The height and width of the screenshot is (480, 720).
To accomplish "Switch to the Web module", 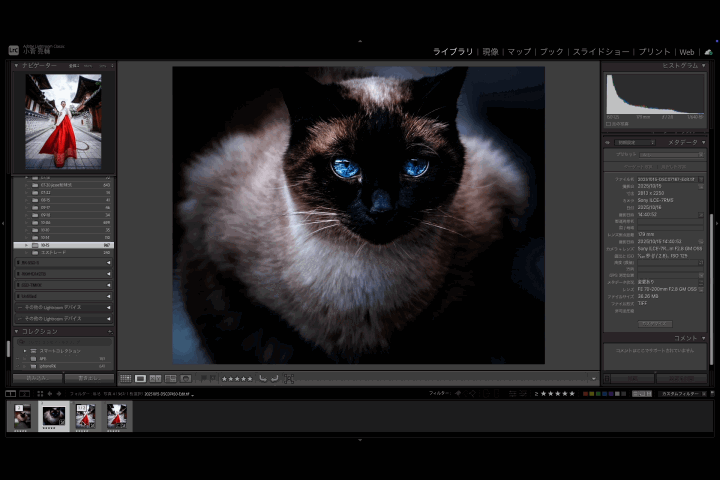I will pos(687,52).
